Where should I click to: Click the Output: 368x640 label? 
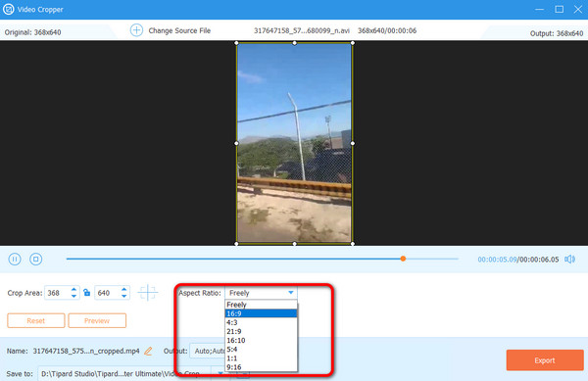tap(556, 33)
